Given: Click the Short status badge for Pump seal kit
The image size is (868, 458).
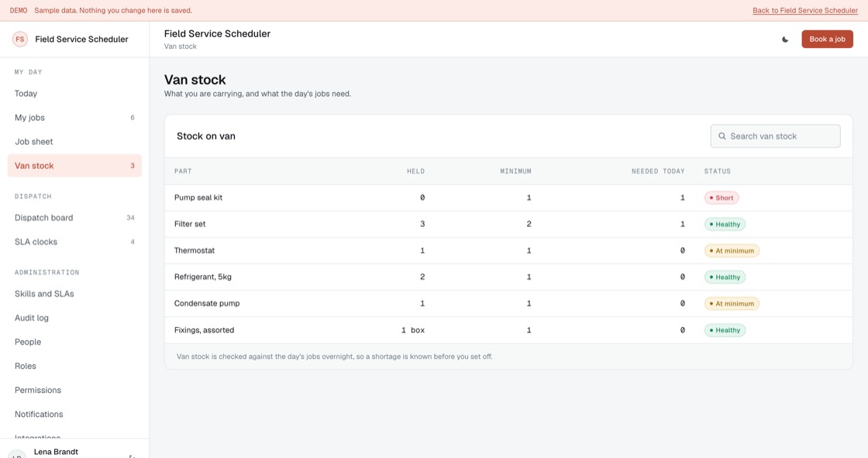Looking at the screenshot, I should point(722,198).
